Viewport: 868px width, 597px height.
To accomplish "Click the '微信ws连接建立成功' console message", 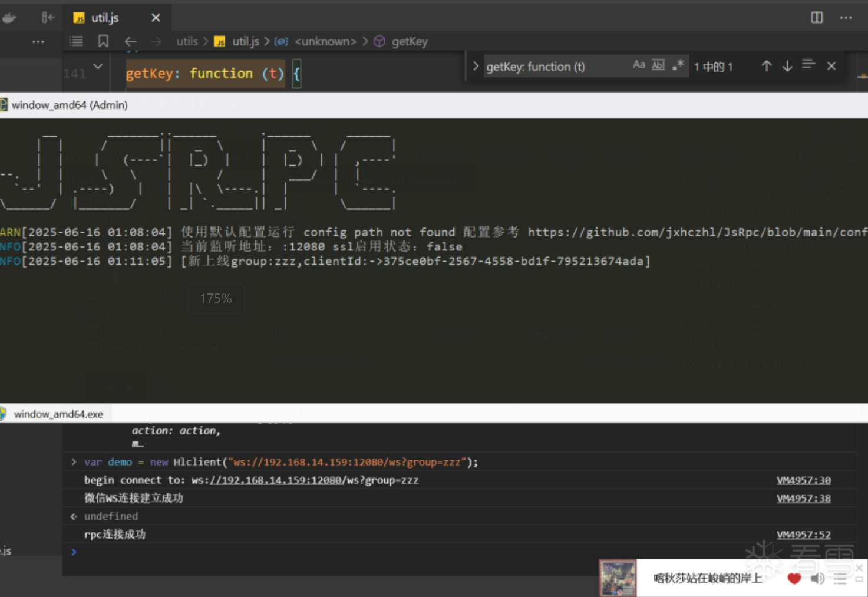I will coord(134,499).
